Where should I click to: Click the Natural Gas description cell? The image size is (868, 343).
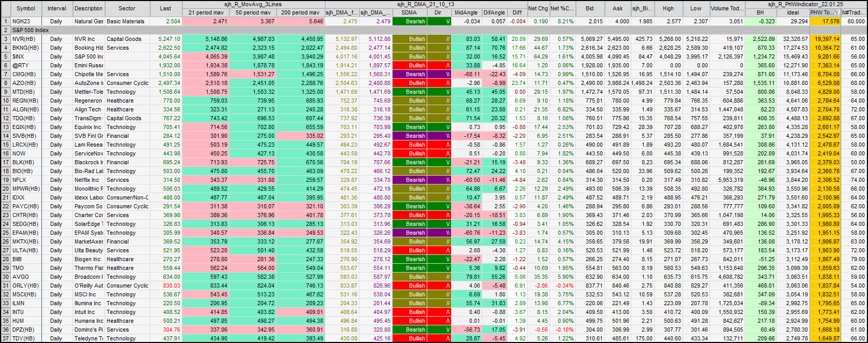click(89, 21)
